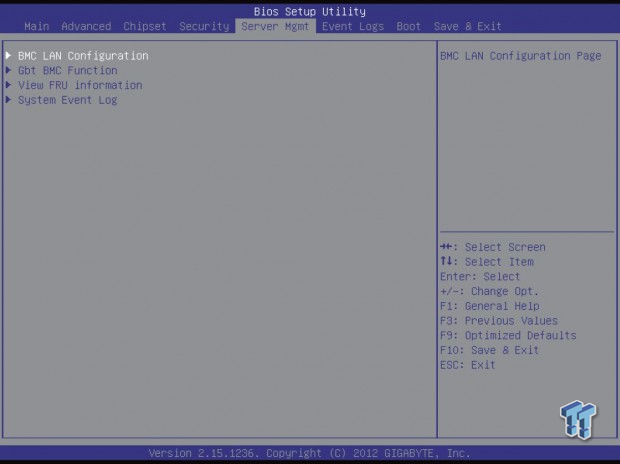Click the F9 Optimized Defaults hint
The image size is (620, 464).
(508, 335)
